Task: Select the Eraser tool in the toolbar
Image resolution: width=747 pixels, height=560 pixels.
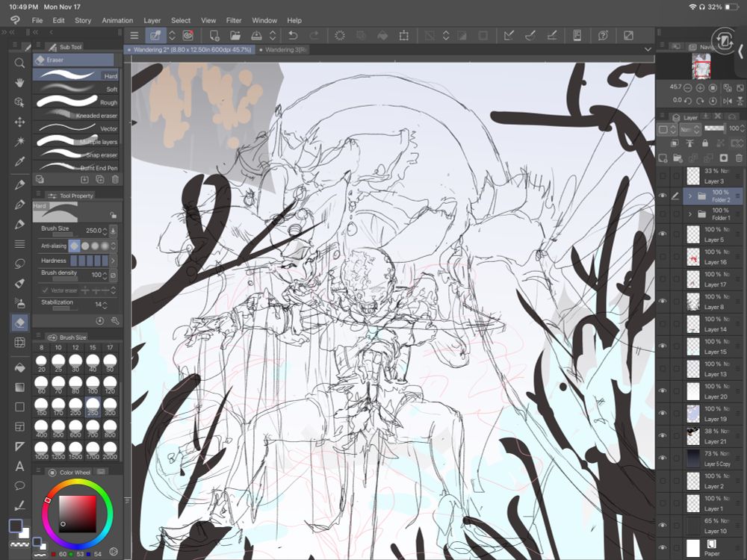Action: point(19,323)
